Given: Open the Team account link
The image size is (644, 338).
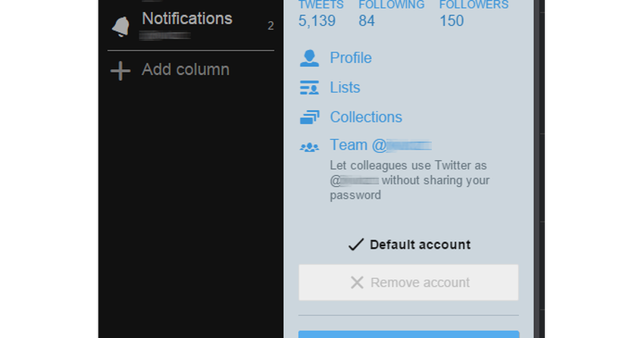Looking at the screenshot, I should tap(381, 145).
